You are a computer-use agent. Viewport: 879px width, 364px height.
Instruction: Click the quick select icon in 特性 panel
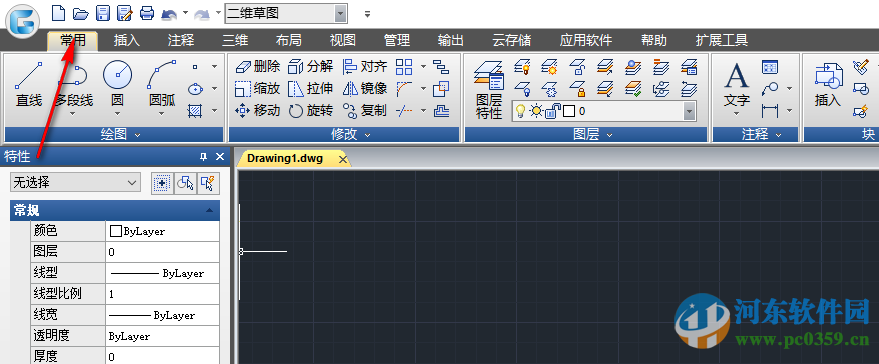(x=209, y=183)
